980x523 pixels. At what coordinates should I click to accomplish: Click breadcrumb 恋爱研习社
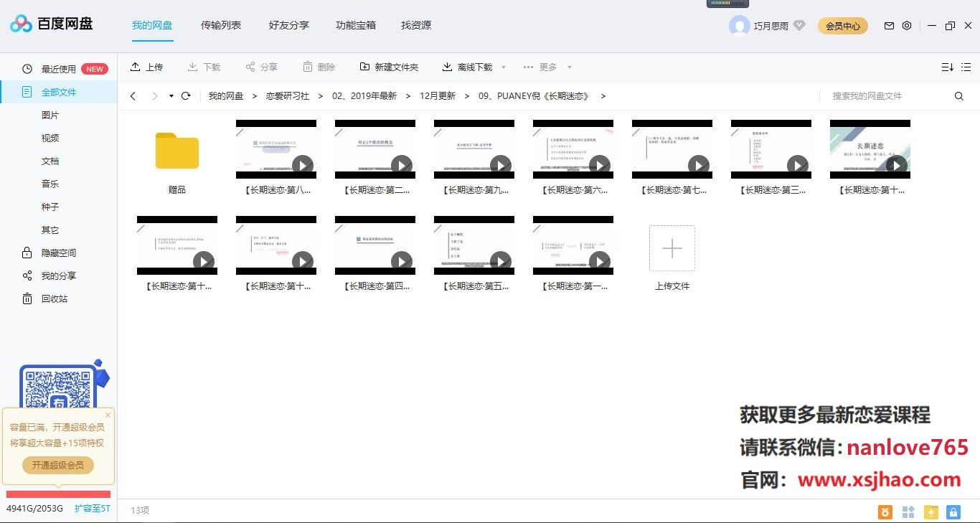(x=288, y=96)
